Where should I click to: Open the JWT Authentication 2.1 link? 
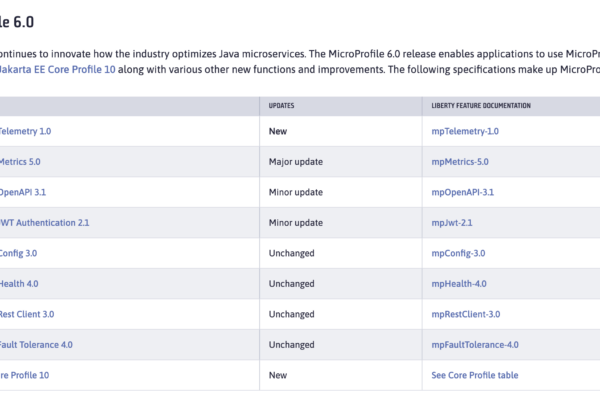44,223
